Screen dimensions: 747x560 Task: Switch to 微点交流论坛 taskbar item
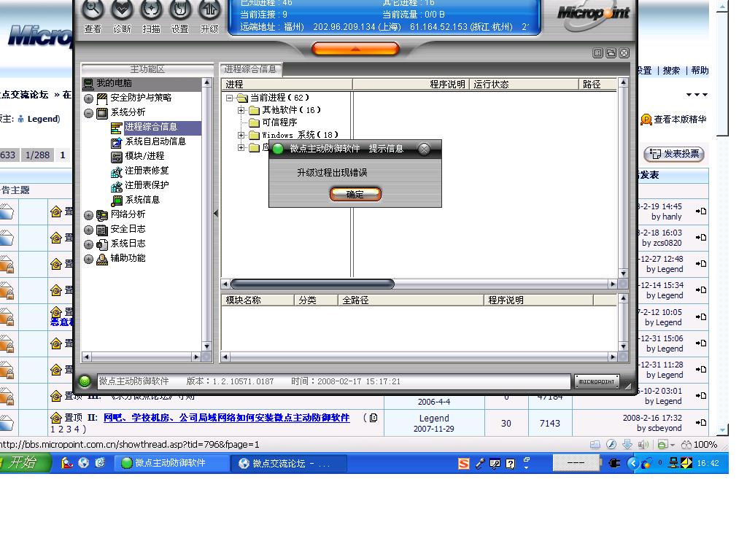(289, 463)
